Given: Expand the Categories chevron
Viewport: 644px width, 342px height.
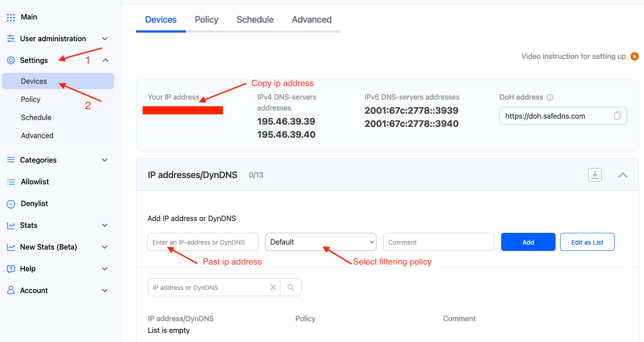Looking at the screenshot, I should 105,160.
